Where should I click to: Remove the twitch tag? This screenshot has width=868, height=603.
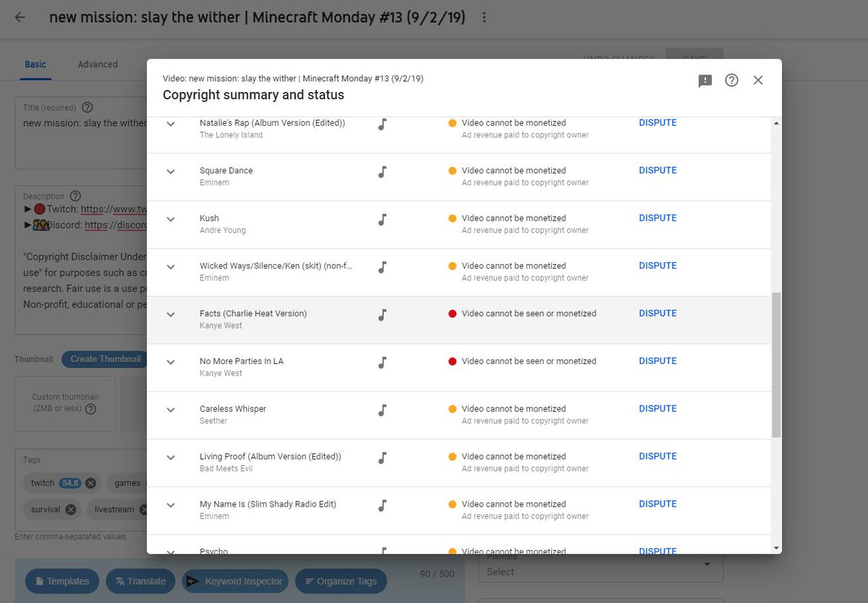pos(90,483)
